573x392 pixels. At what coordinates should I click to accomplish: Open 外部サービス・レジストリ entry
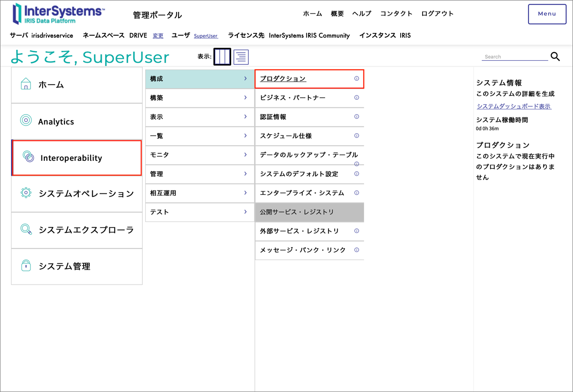[299, 231]
